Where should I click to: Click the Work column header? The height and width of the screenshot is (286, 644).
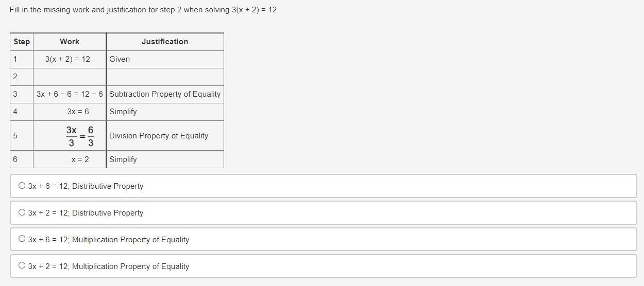[70, 42]
